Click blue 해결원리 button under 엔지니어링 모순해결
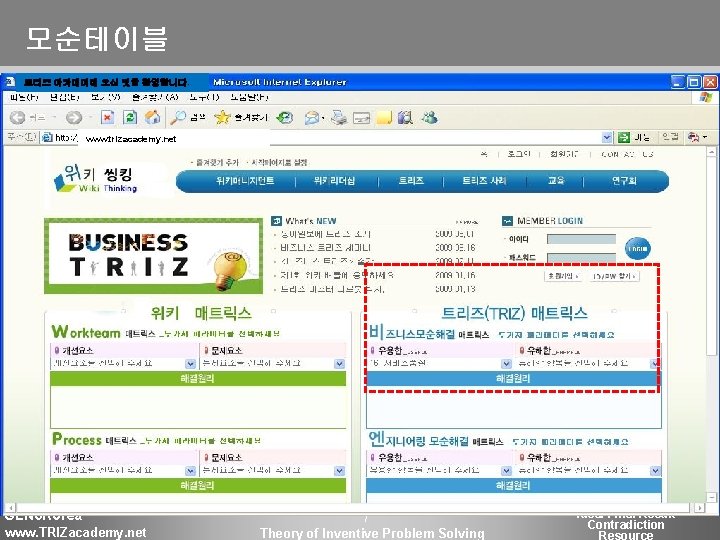Viewport: 720px width, 540px height. [x=513, y=485]
